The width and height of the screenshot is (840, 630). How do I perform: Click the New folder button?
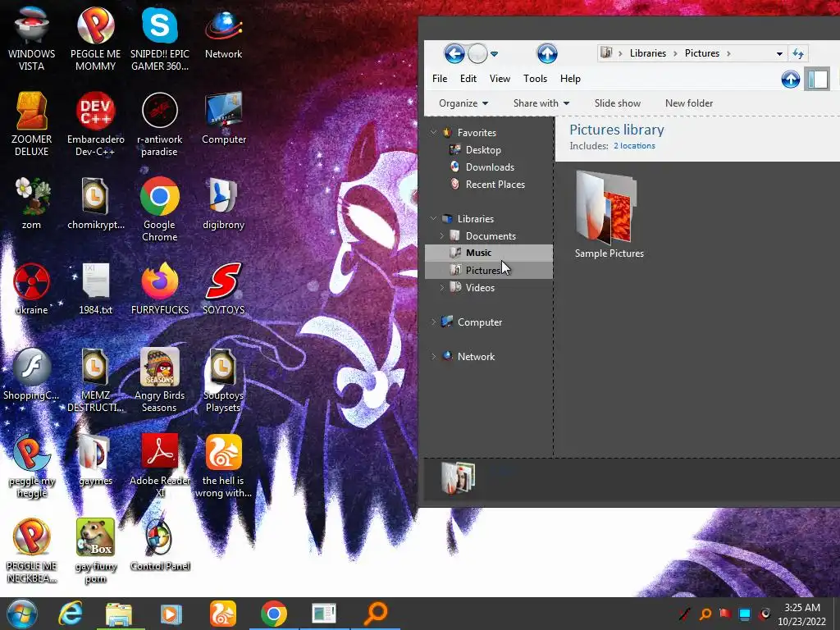[x=689, y=103]
